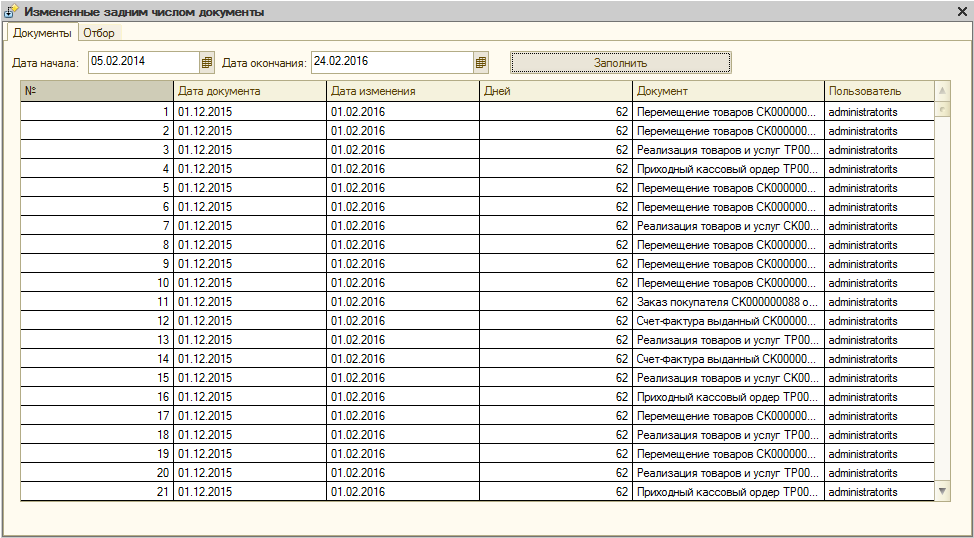
Task: Switch to the Отбор tab
Action: (x=99, y=33)
